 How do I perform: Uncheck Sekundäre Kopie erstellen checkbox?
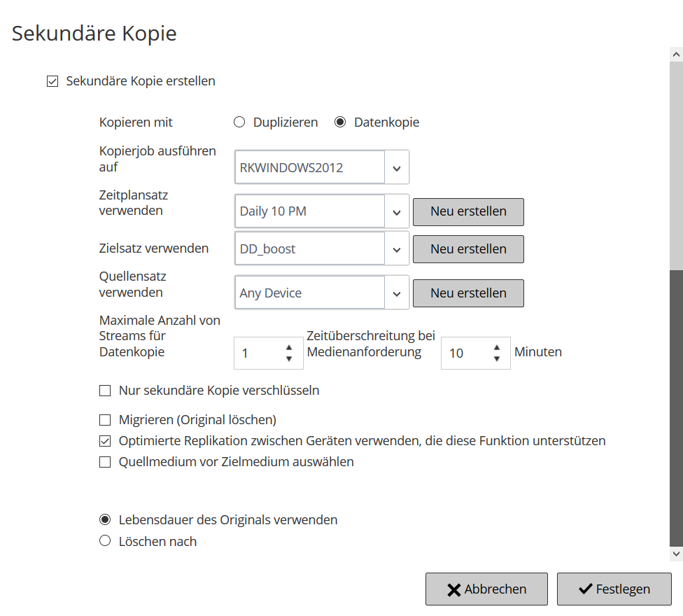[x=52, y=81]
